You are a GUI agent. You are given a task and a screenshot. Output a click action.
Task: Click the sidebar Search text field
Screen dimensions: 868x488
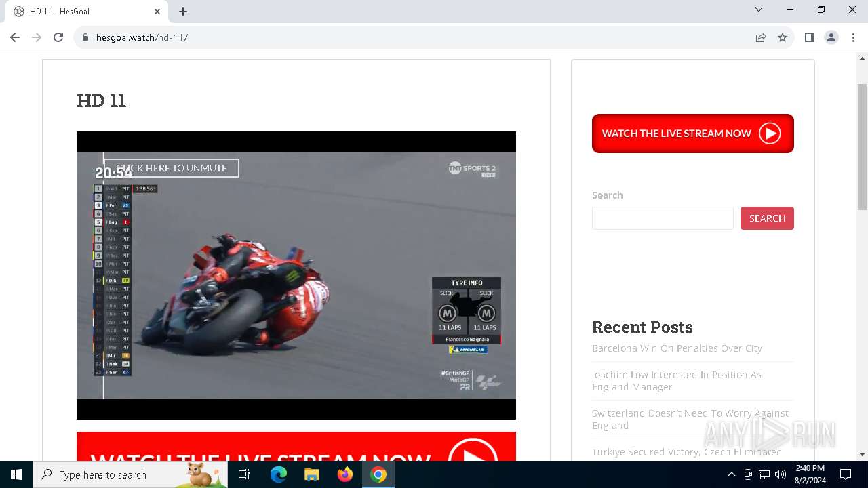point(663,218)
